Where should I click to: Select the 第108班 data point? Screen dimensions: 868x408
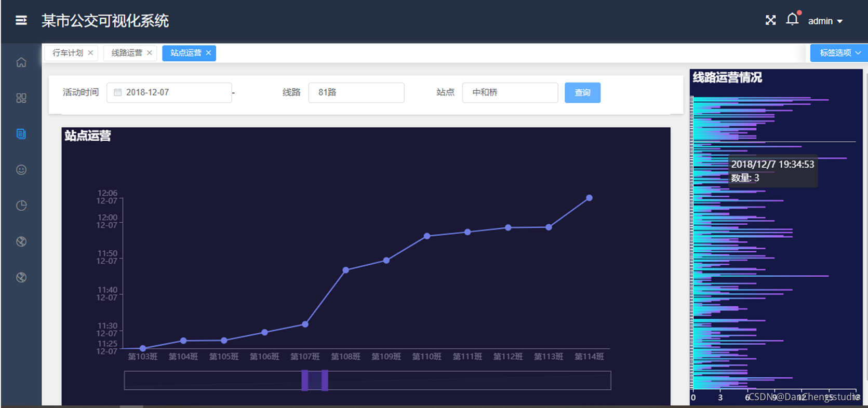click(346, 270)
